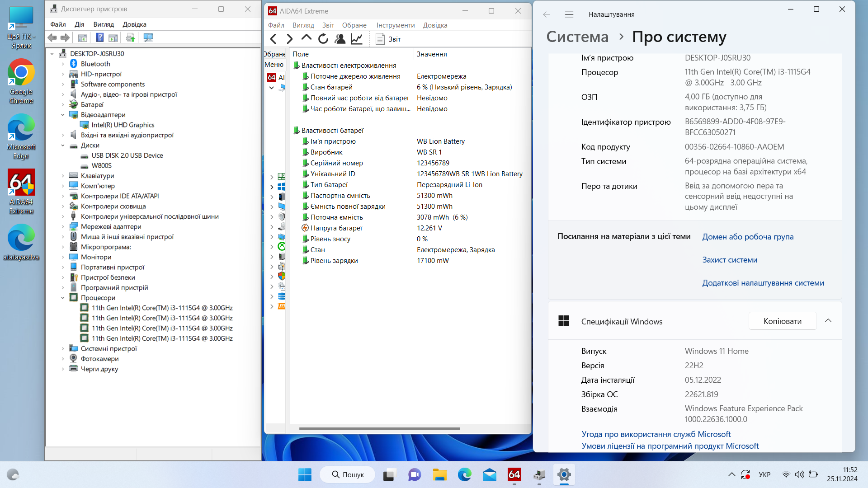This screenshot has width=868, height=488.
Task: Click AIDA64 Refresh toolbar icon
Action: (x=323, y=39)
